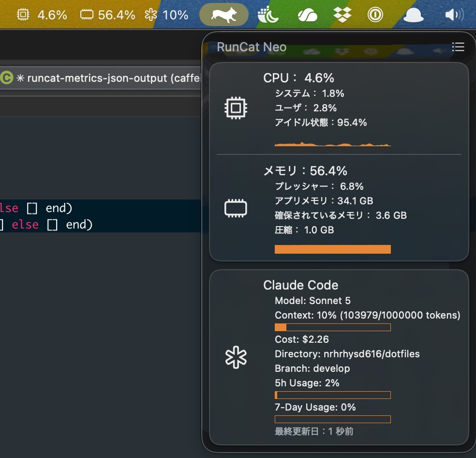Open the Docker whale moon menu bar icon
476x458 pixels.
click(x=268, y=15)
